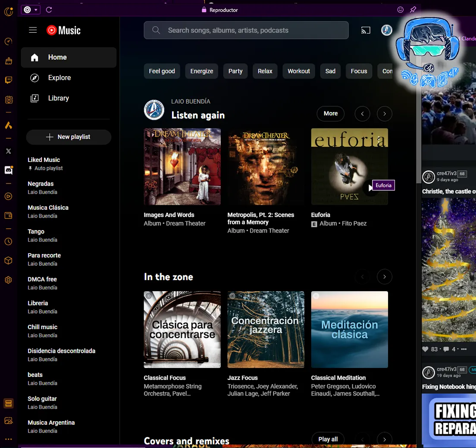The width and height of the screenshot is (476, 448).
Task: Open the DMCA free playlist
Action: [x=69, y=283]
